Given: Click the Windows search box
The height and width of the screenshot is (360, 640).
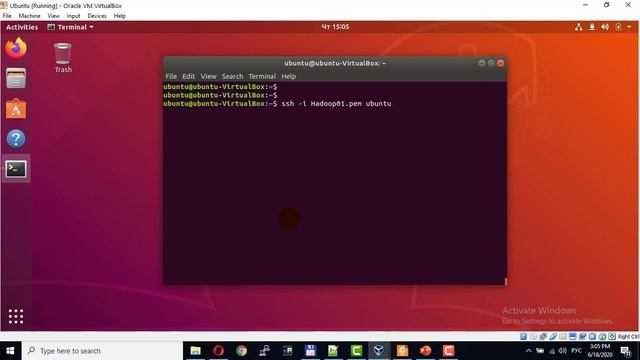Looking at the screenshot, I should click(x=102, y=351).
